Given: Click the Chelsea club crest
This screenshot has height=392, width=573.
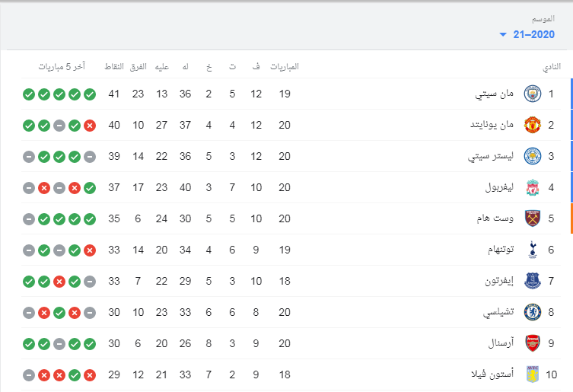Looking at the screenshot, I should 533,312.
